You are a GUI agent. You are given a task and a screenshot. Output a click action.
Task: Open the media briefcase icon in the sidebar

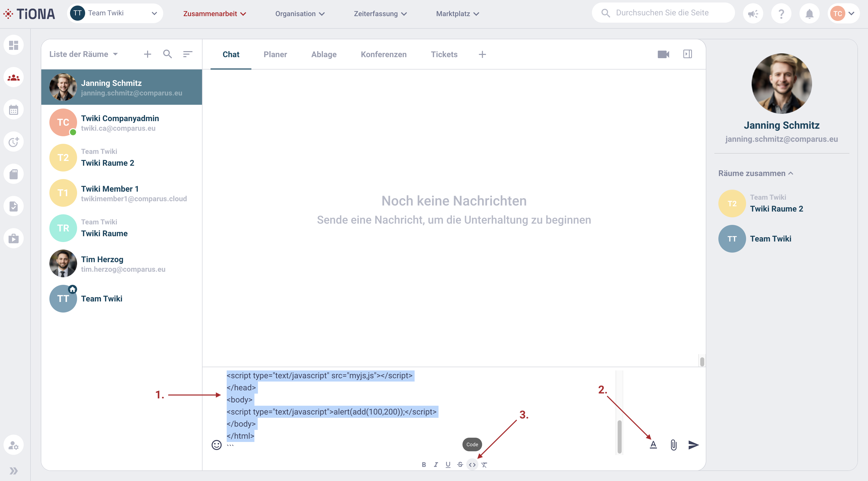tap(14, 238)
